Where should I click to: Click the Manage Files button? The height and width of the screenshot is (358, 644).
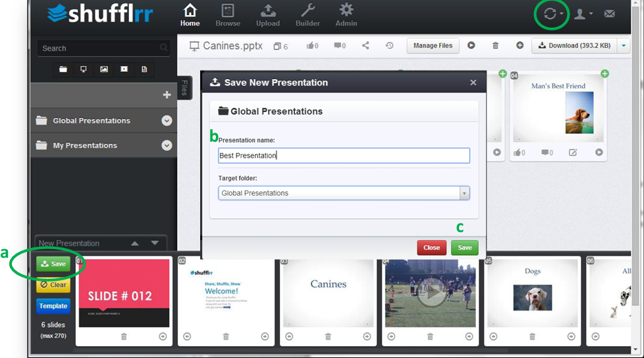pos(433,45)
